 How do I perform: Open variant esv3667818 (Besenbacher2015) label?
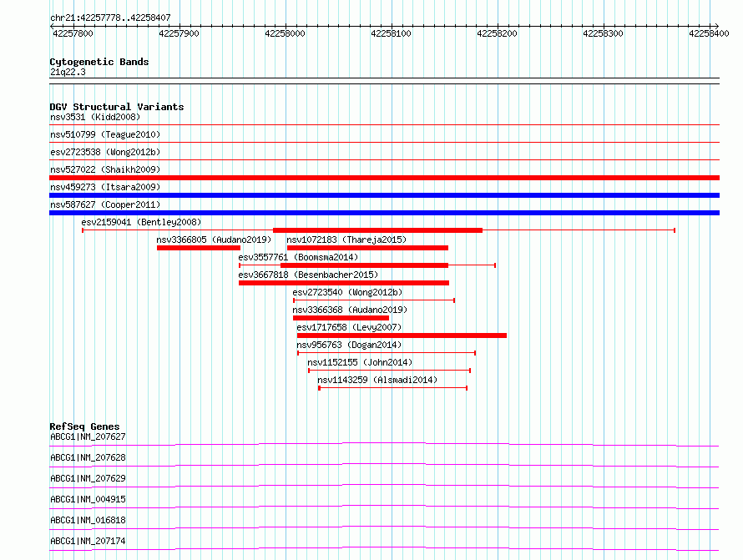click(308, 275)
